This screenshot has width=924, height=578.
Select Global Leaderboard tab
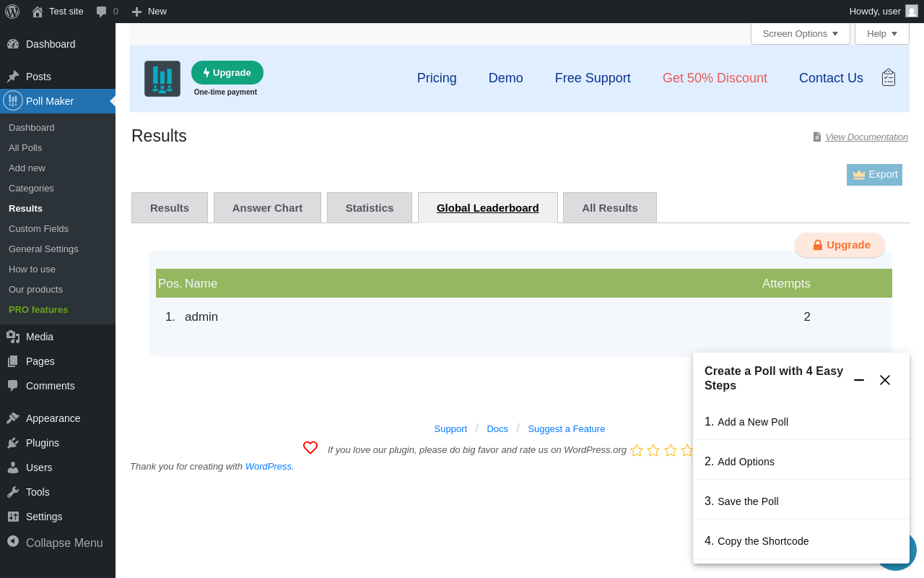click(488, 208)
